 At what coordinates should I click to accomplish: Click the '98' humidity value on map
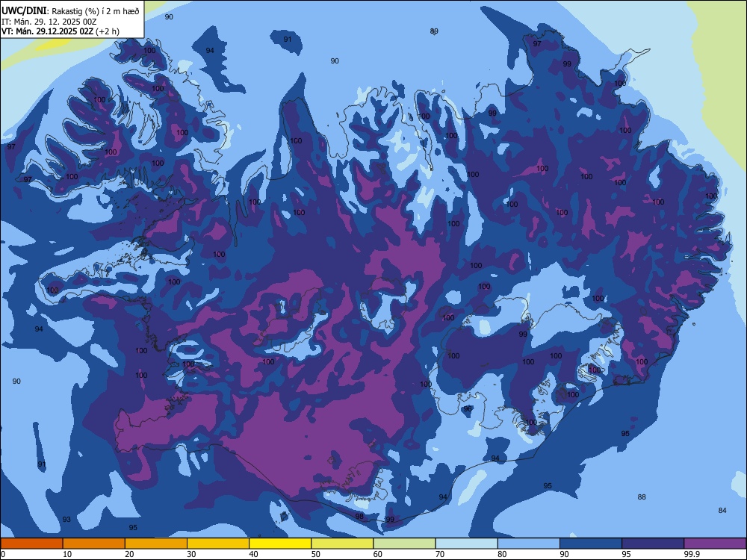tap(359, 517)
